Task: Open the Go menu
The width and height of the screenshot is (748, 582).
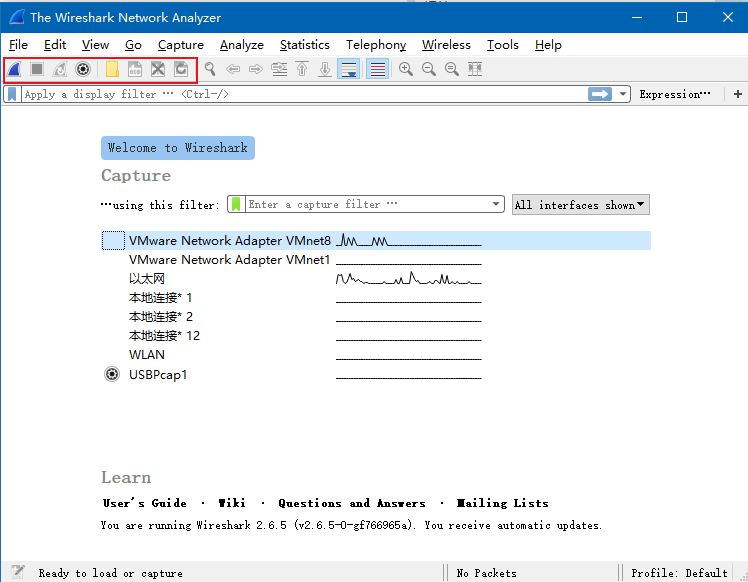Action: click(x=133, y=45)
